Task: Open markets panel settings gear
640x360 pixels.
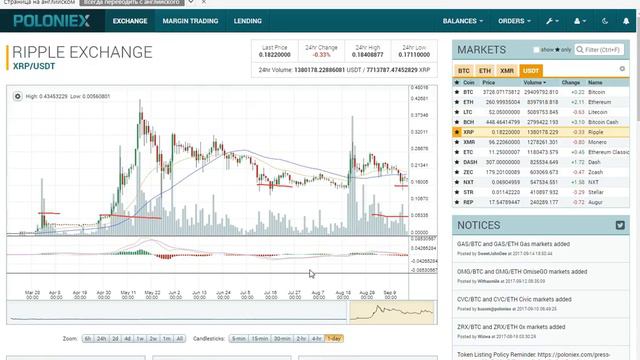Action: (622, 69)
